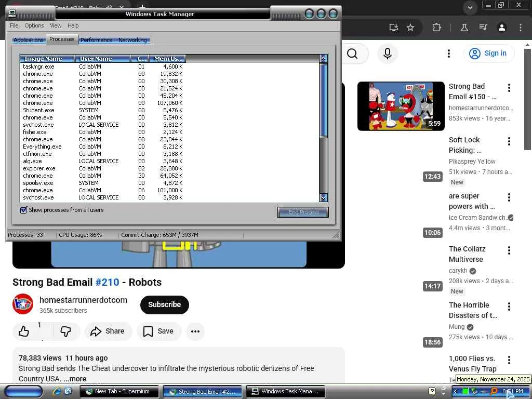Toggle Show processes from all users
The height and width of the screenshot is (399, 532).
(x=23, y=210)
